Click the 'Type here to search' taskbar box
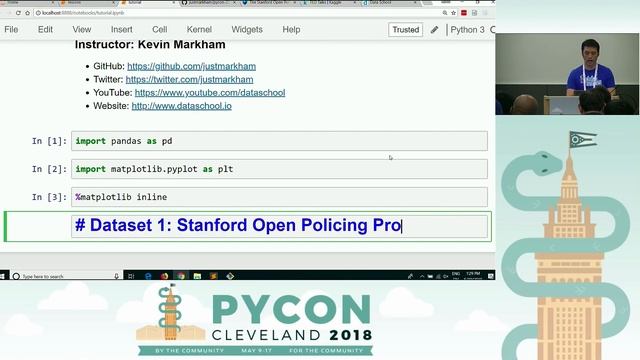 click(65, 276)
